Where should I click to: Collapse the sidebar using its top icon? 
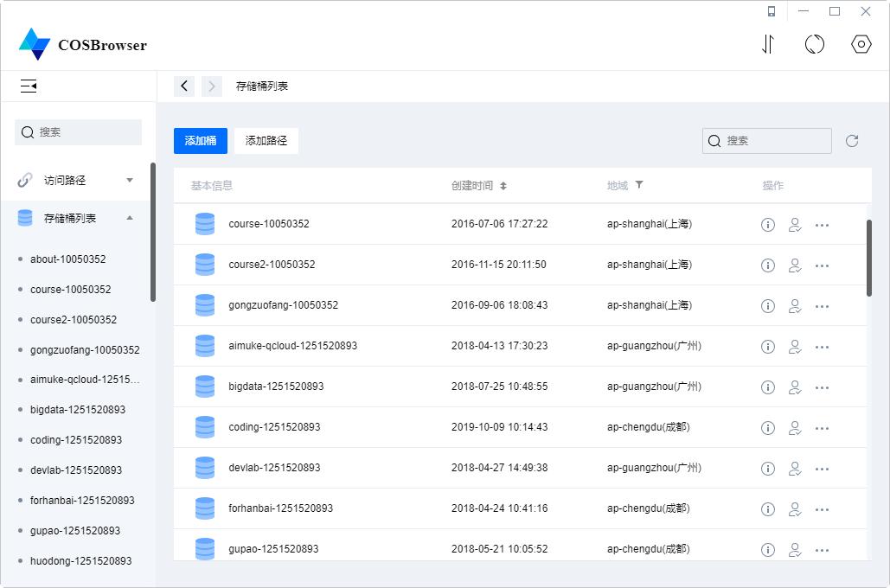(x=29, y=86)
